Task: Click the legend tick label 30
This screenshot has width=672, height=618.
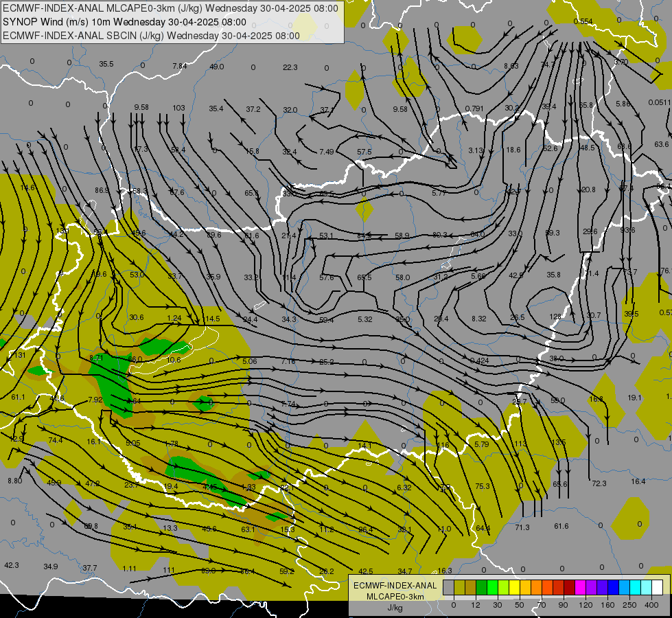Action: coord(497,605)
